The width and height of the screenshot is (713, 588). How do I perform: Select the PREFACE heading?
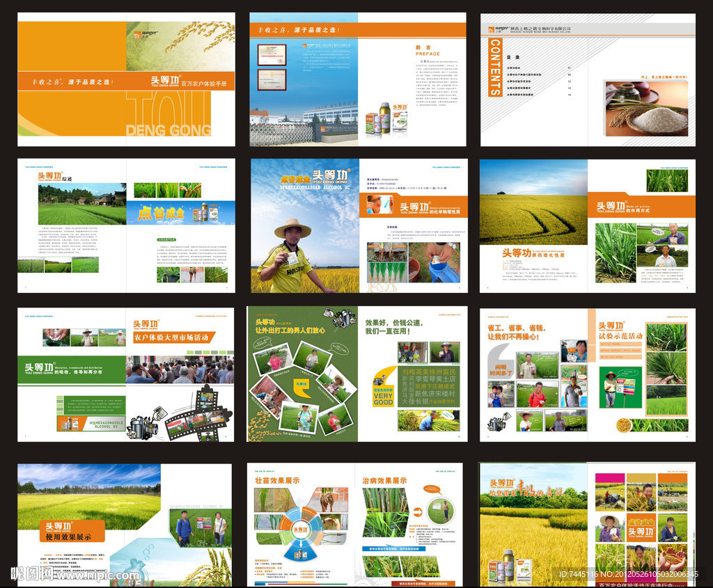428,54
